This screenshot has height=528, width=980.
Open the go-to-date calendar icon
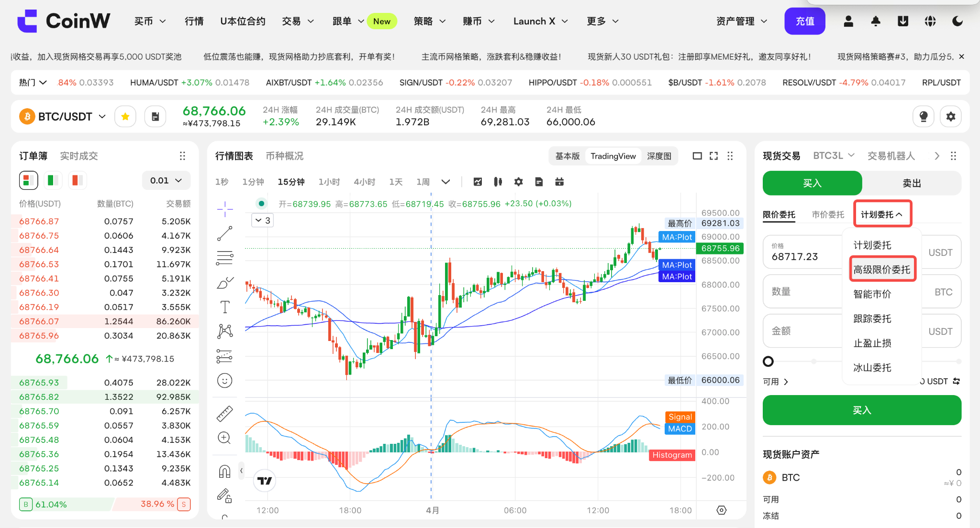tap(559, 182)
